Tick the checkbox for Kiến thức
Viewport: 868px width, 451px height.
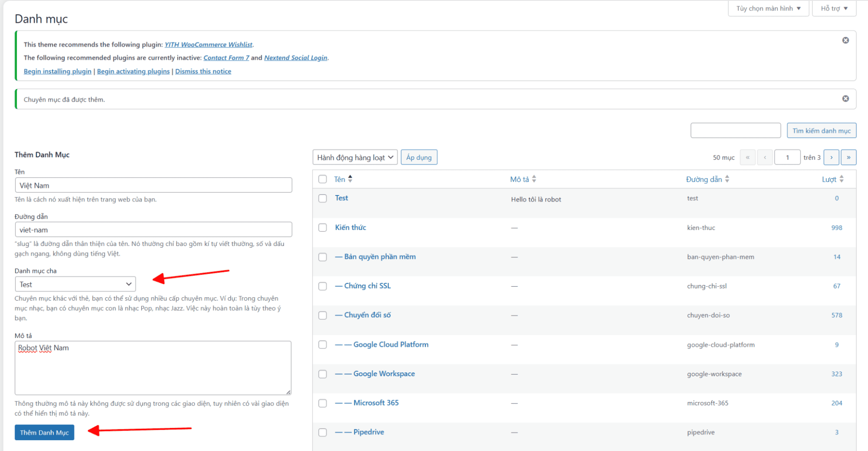coord(323,228)
